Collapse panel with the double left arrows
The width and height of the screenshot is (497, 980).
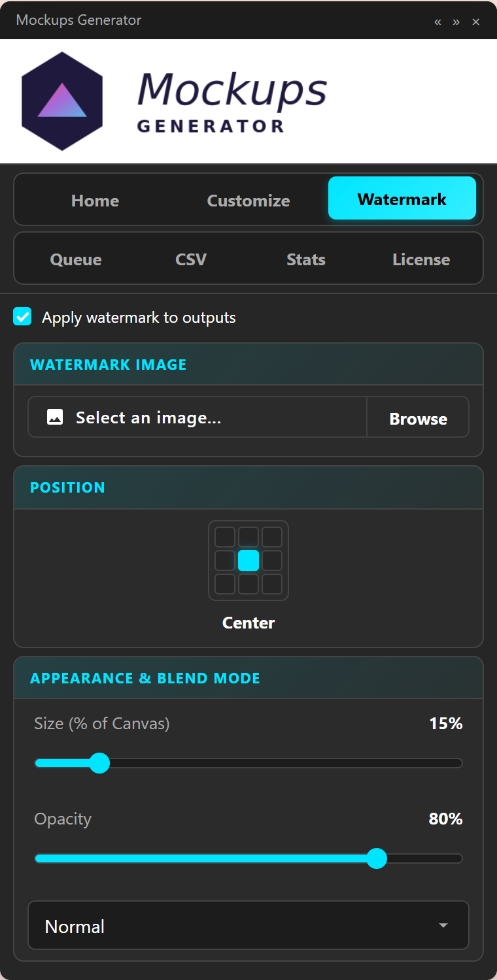click(437, 22)
